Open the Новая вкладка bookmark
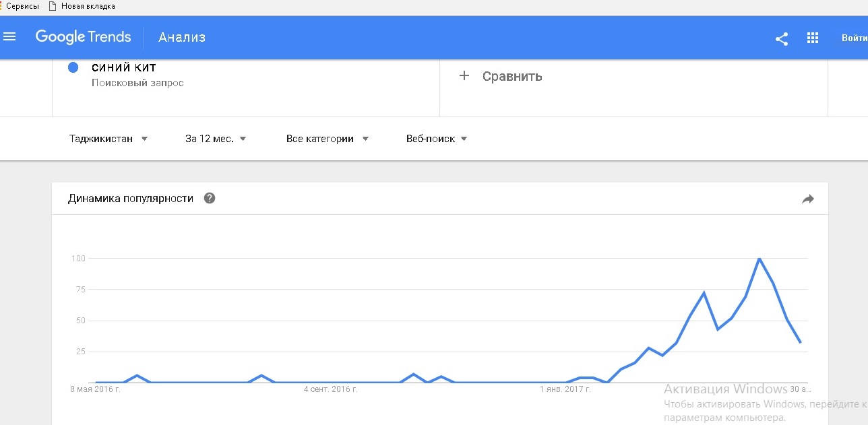Image resolution: width=868 pixels, height=425 pixels. [88, 6]
